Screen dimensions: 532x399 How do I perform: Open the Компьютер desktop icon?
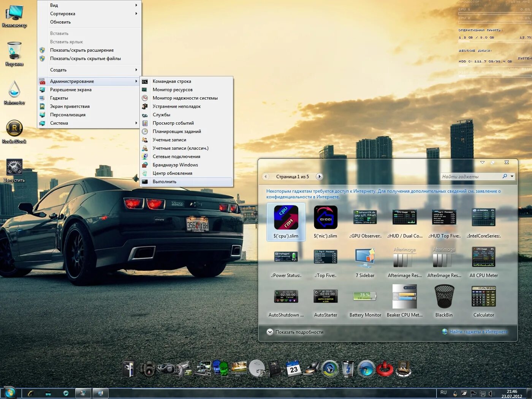click(x=14, y=16)
